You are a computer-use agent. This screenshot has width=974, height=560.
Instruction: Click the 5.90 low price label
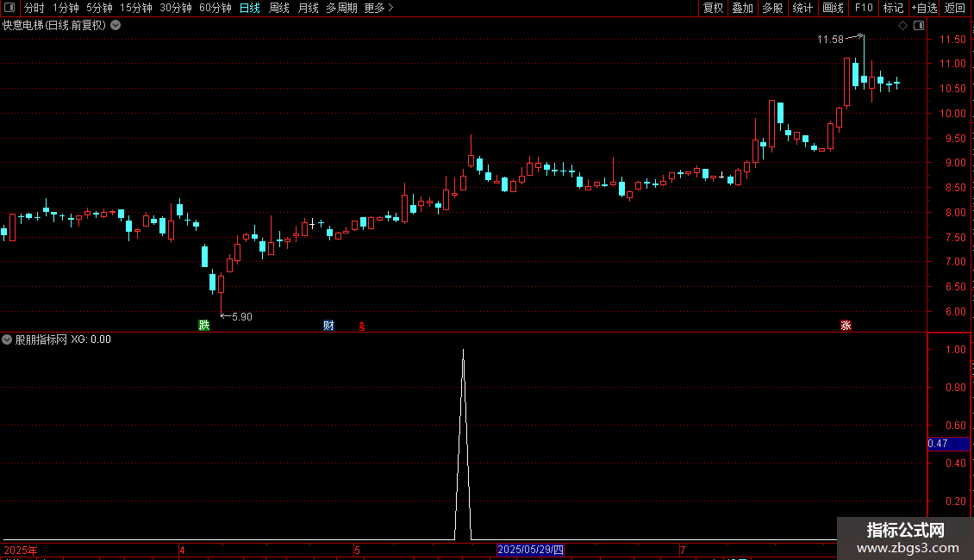pos(241,317)
